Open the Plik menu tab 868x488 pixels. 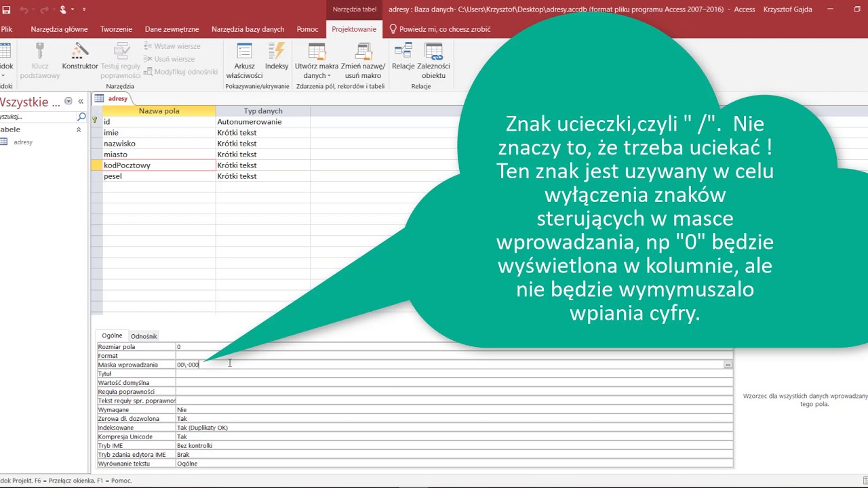click(x=7, y=29)
